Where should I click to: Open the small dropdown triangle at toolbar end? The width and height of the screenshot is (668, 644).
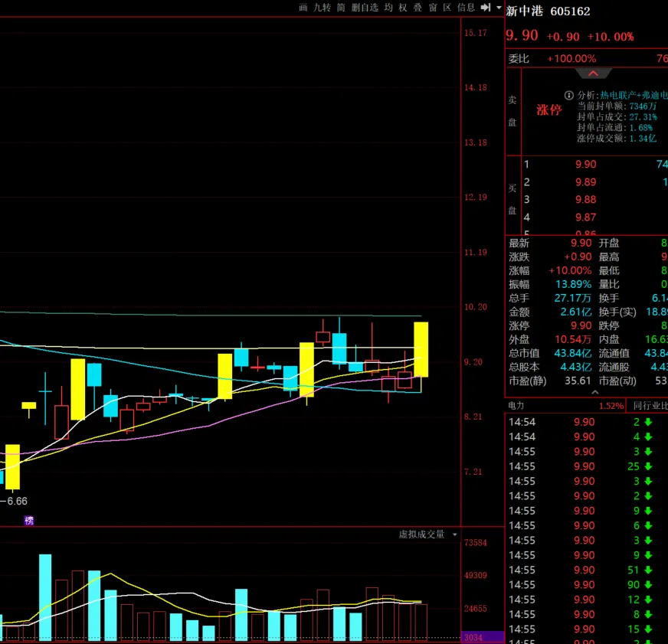pyautogui.click(x=499, y=7)
